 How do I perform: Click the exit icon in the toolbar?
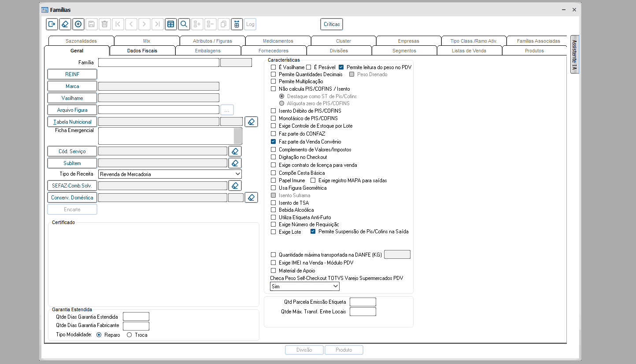tap(52, 24)
